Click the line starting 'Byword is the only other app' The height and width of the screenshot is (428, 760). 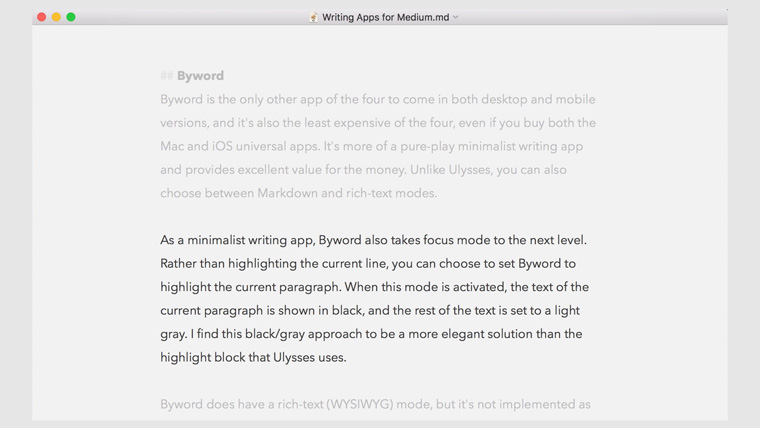coord(378,99)
